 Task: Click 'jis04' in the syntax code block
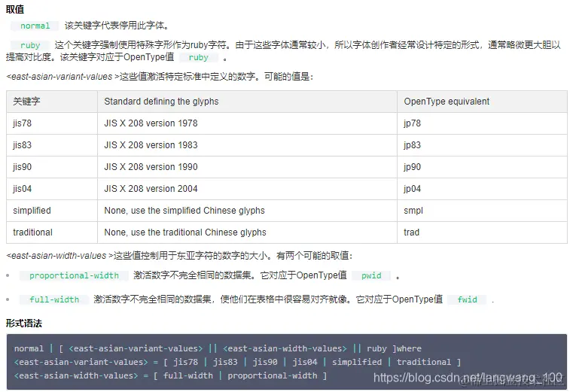pyautogui.click(x=305, y=362)
